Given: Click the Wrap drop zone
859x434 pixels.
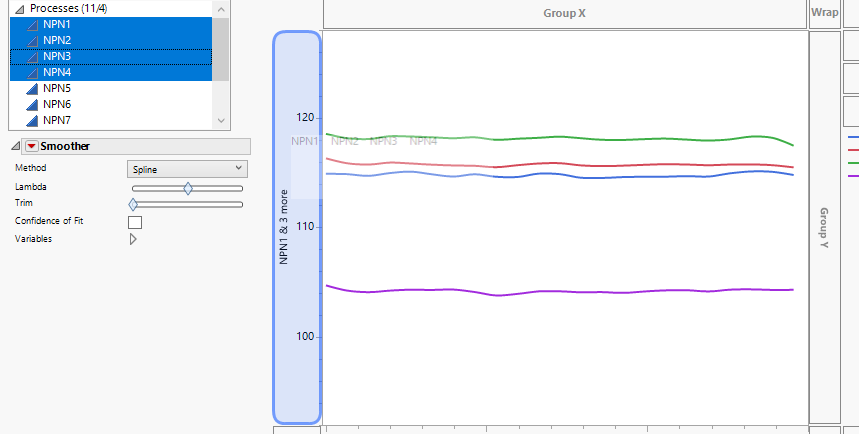Looking at the screenshot, I should [x=824, y=13].
